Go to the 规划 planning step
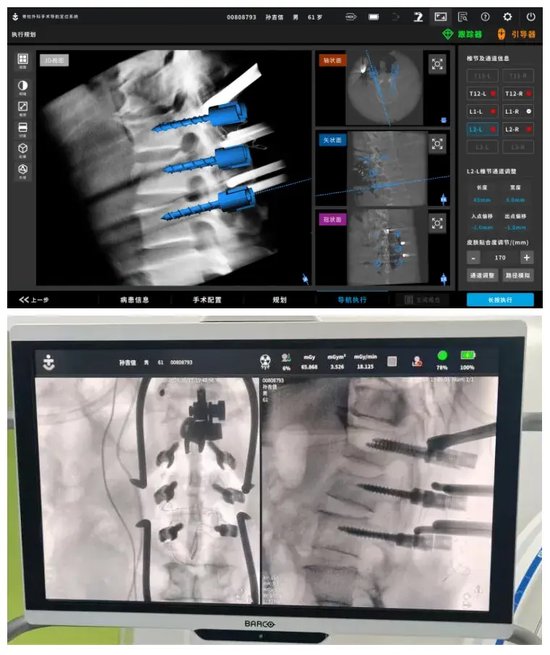Image resolution: width=550 pixels, height=655 pixels. click(279, 300)
